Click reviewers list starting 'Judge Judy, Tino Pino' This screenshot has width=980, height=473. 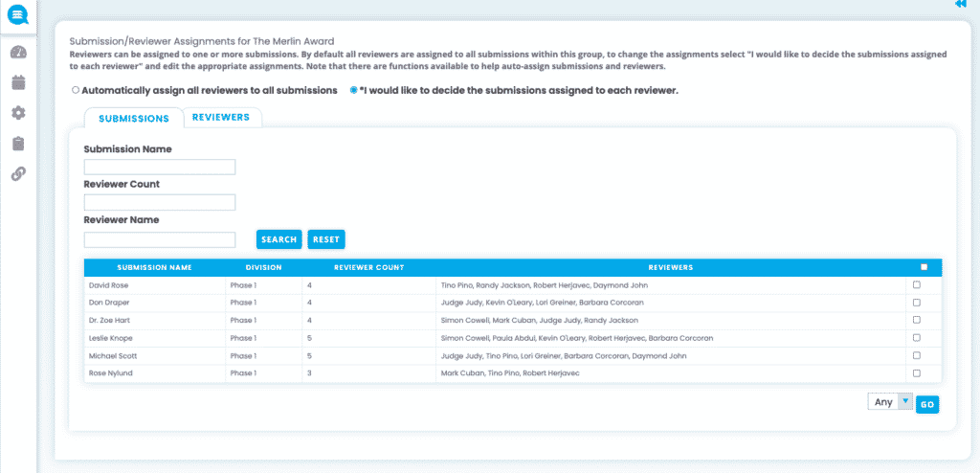(563, 356)
